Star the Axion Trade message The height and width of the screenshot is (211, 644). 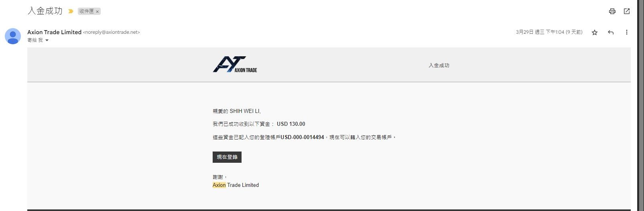(x=595, y=33)
